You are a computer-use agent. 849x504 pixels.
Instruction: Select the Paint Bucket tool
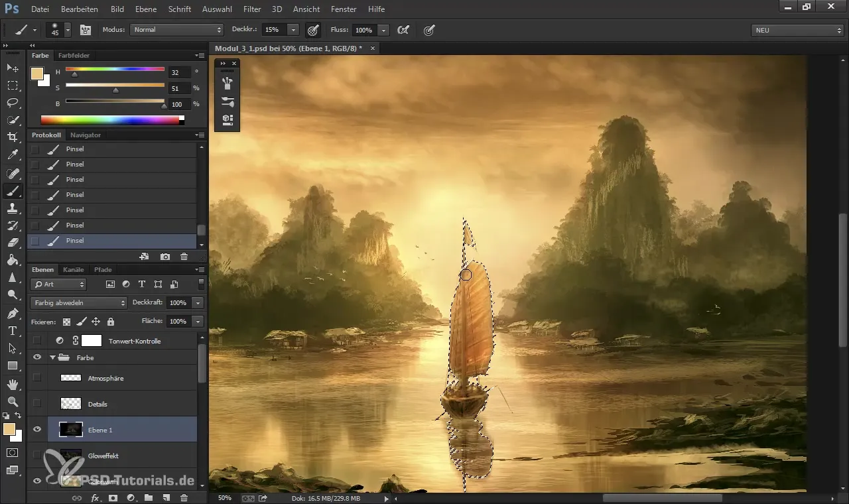pos(13,260)
